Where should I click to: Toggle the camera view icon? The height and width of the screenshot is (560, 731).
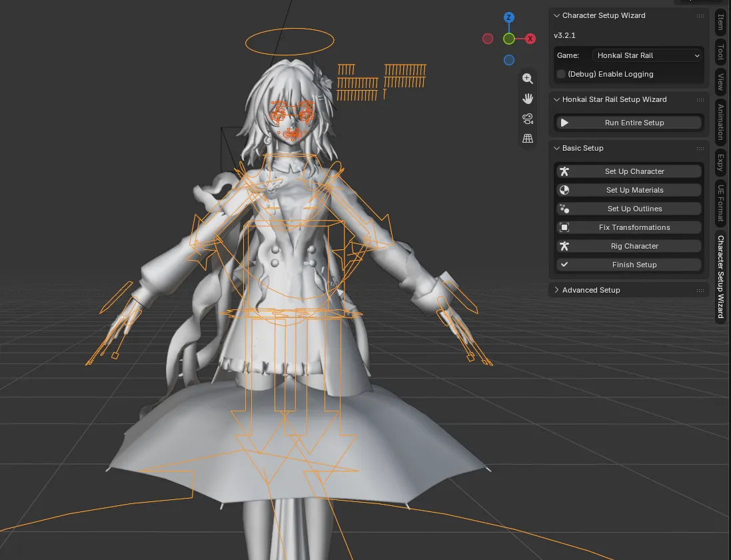pyautogui.click(x=528, y=119)
